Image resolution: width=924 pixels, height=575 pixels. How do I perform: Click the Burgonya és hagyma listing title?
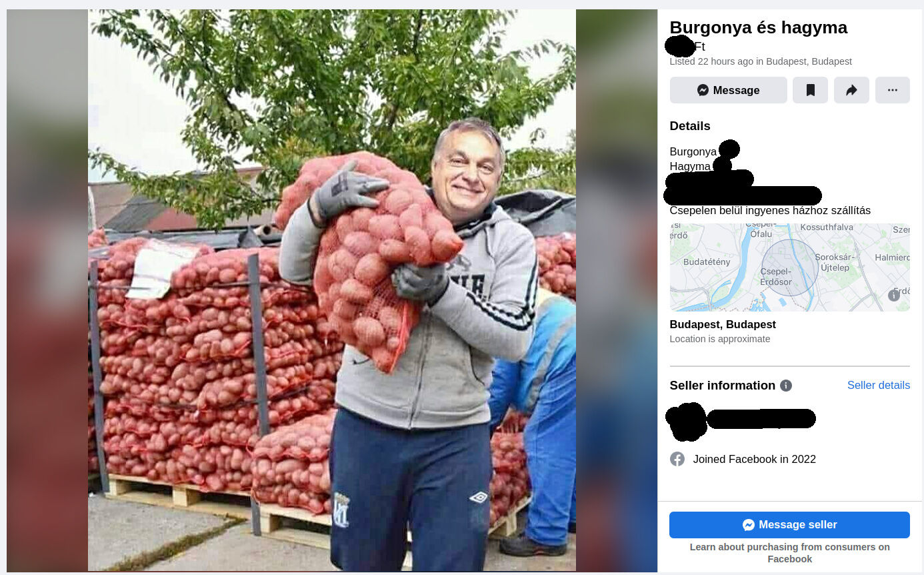758,27
